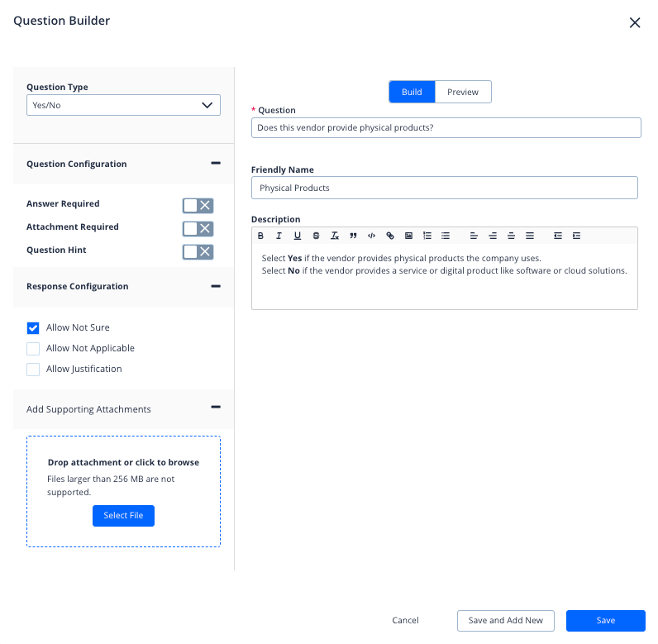Clear formatting in Description editor
Image resolution: width=658 pixels, height=644 pixels.
[335, 236]
